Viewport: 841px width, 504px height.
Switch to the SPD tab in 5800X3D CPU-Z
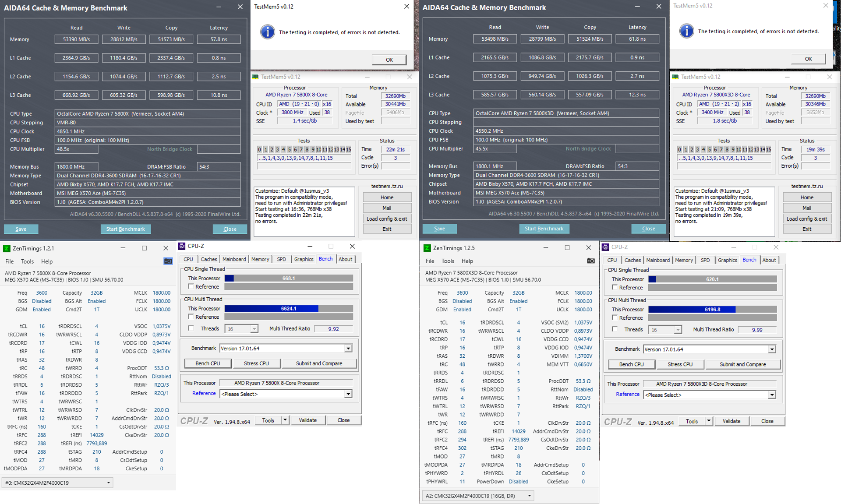pos(705,260)
